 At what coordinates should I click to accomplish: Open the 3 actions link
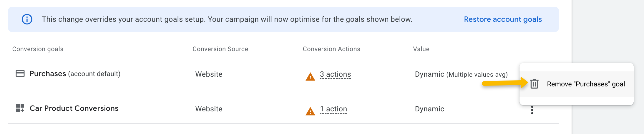[x=335, y=74]
